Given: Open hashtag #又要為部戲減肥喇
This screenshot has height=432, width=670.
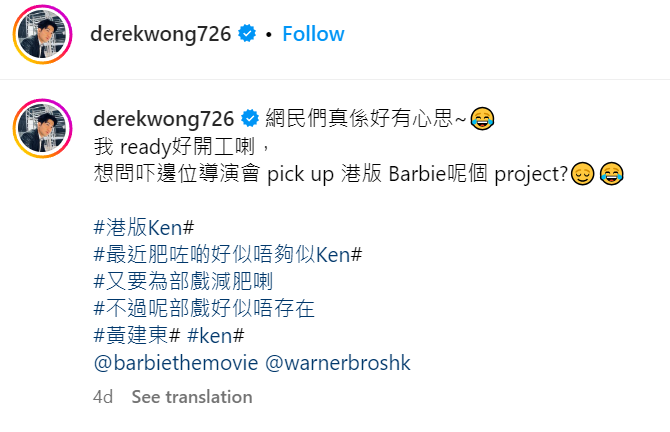Looking at the screenshot, I should (183, 282).
